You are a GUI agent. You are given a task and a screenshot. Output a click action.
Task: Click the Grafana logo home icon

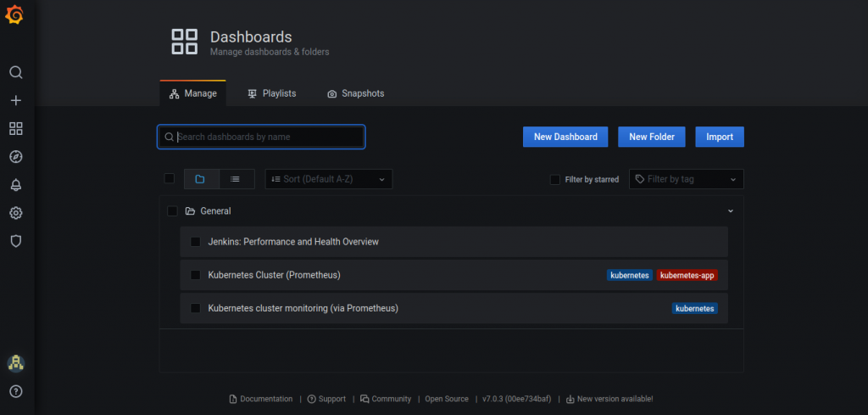[15, 16]
